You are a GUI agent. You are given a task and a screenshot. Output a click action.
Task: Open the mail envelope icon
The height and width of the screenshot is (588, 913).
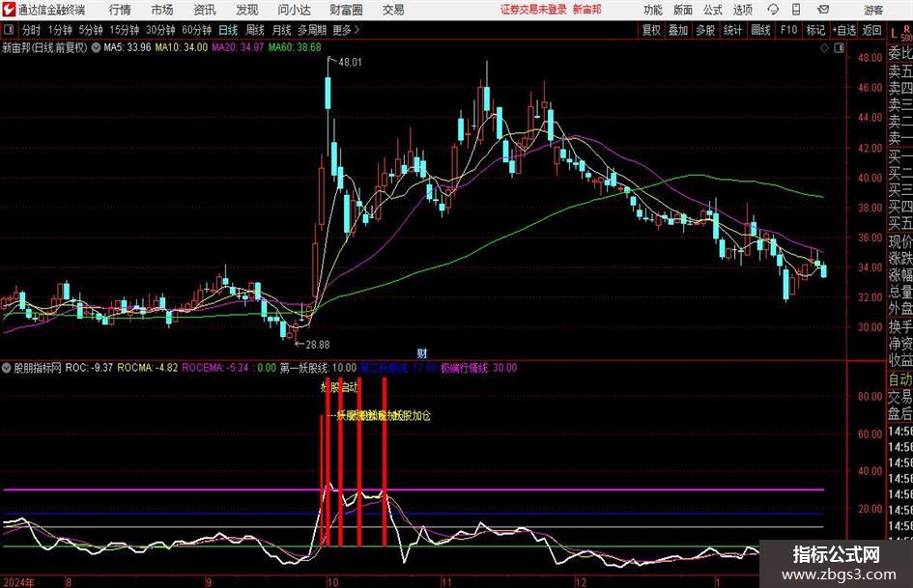823,10
